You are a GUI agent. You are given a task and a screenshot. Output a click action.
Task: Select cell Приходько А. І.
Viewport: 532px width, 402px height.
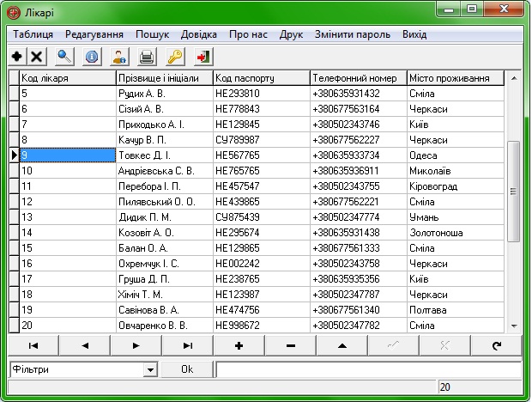165,125
